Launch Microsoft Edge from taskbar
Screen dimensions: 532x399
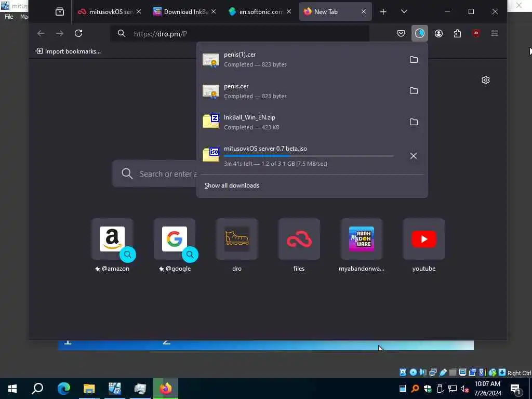63,389
